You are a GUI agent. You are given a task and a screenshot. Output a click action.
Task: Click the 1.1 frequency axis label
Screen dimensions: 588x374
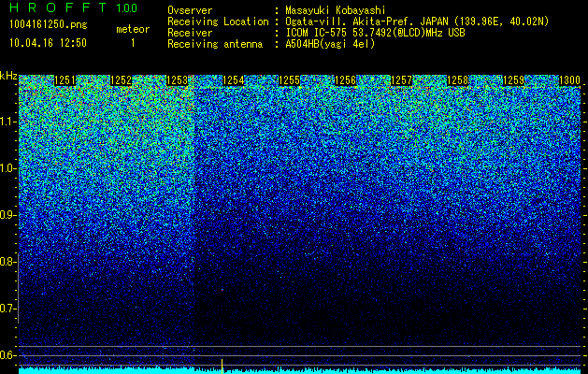[7, 122]
